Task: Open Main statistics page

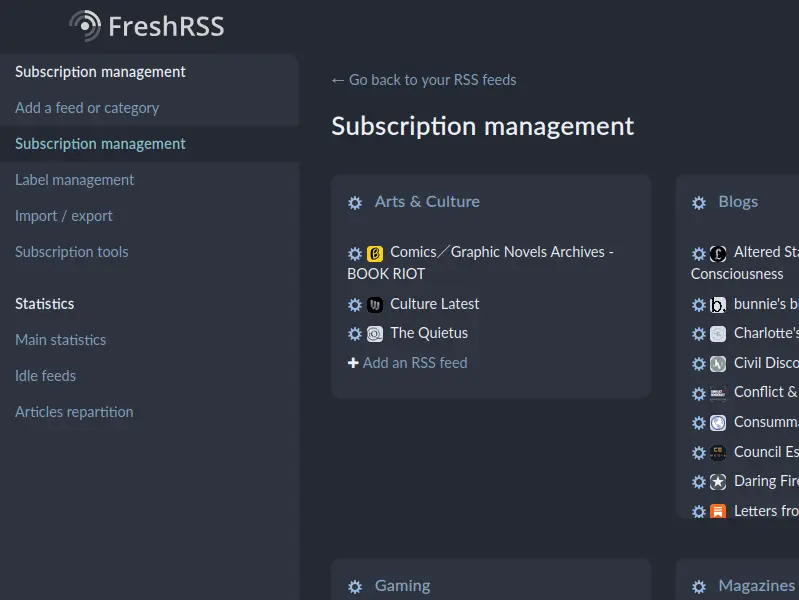Action: click(60, 340)
